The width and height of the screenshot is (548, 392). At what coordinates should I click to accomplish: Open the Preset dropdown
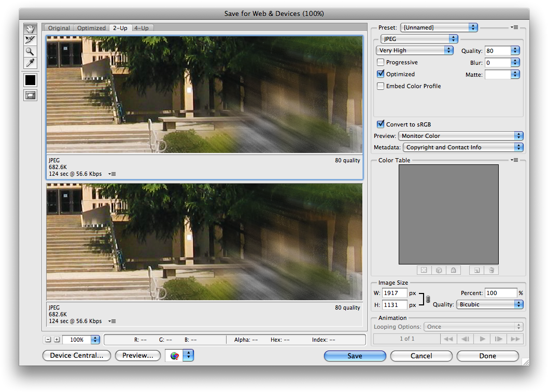pyautogui.click(x=439, y=27)
